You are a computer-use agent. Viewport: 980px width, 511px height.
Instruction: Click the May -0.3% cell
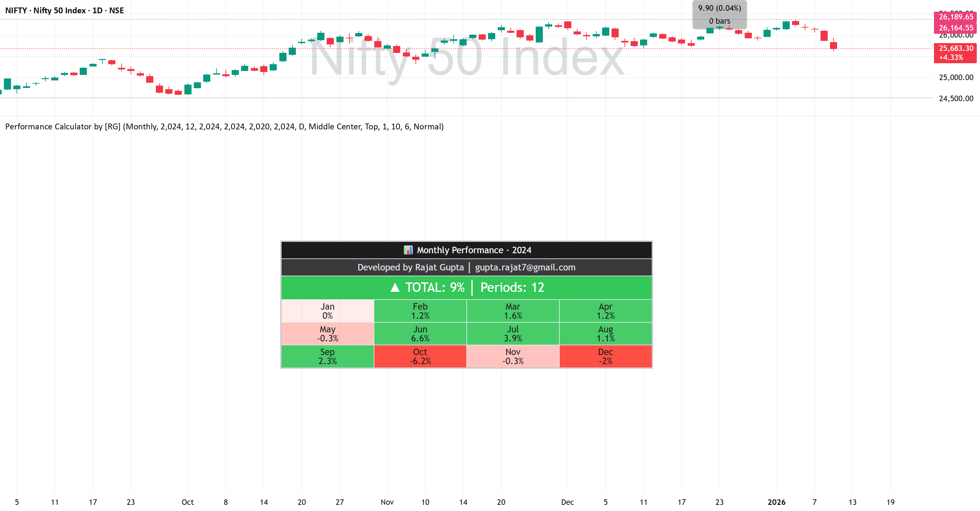coord(328,334)
